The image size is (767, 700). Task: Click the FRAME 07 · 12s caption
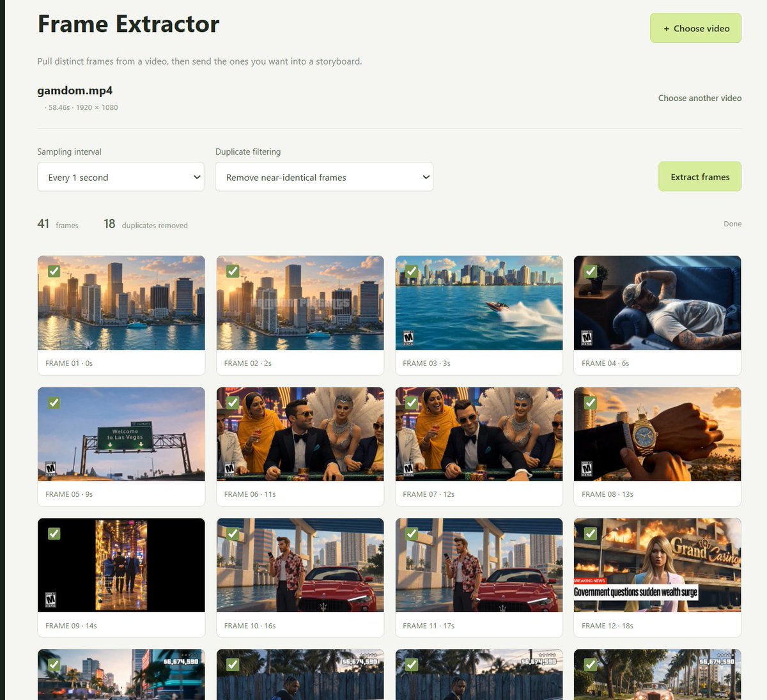(429, 494)
